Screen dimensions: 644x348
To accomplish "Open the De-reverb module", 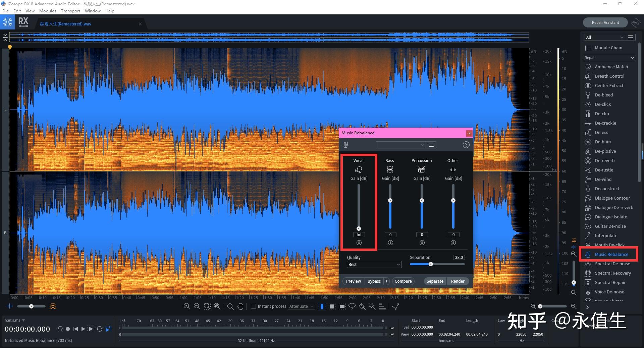I will coord(604,160).
